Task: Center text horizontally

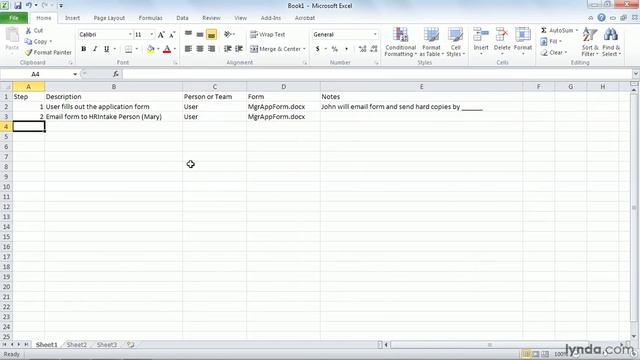Action: (200, 49)
